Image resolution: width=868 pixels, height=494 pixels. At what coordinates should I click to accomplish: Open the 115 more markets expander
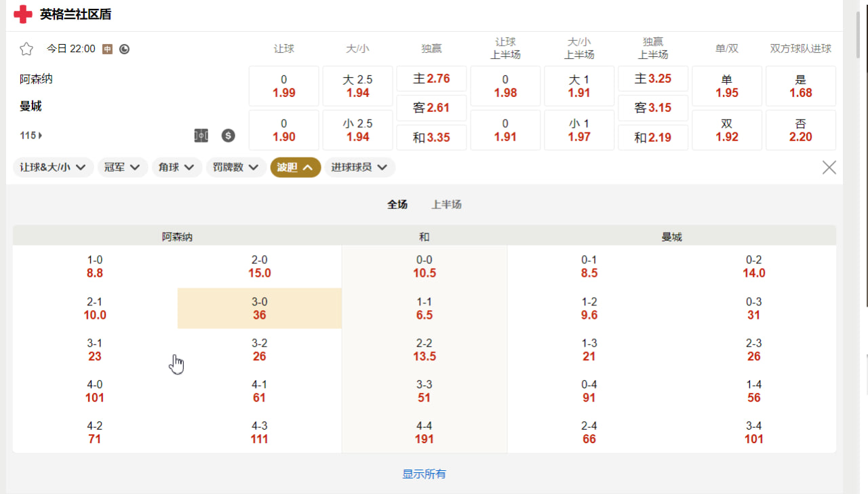pyautogui.click(x=31, y=136)
